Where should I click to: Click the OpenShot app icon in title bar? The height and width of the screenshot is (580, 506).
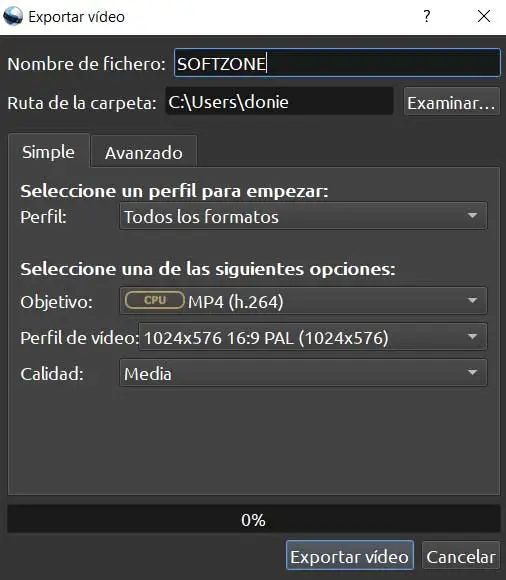point(13,16)
